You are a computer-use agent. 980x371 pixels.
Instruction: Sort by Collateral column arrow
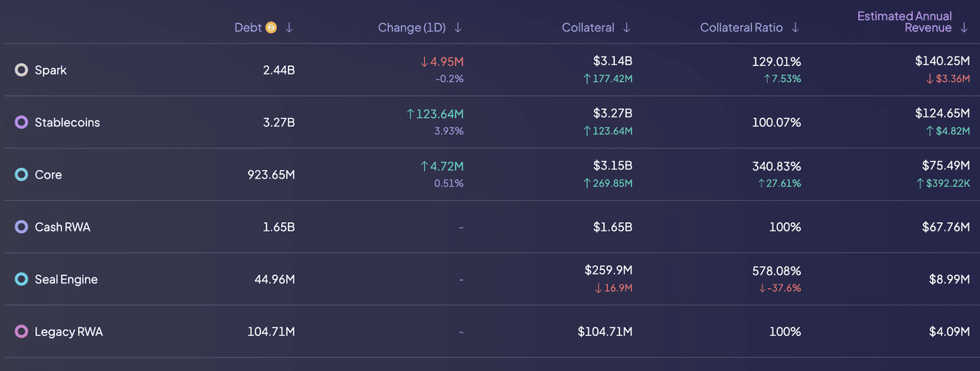point(627,28)
